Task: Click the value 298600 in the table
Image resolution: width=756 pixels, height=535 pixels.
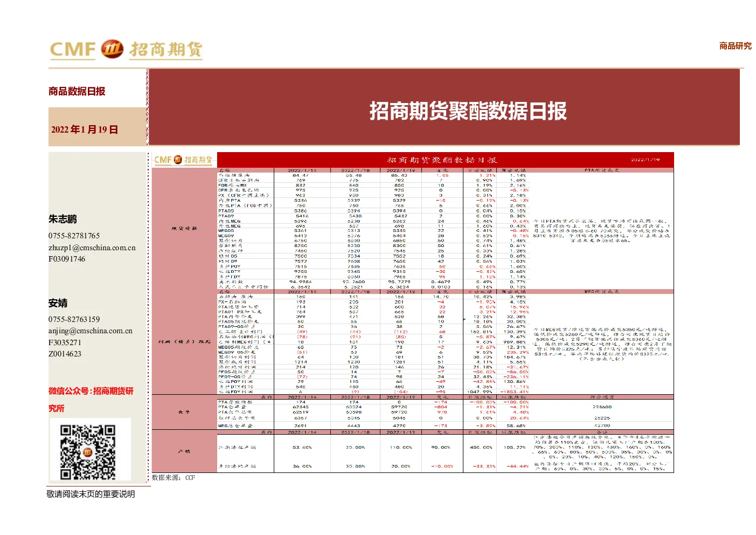Action: (602, 407)
